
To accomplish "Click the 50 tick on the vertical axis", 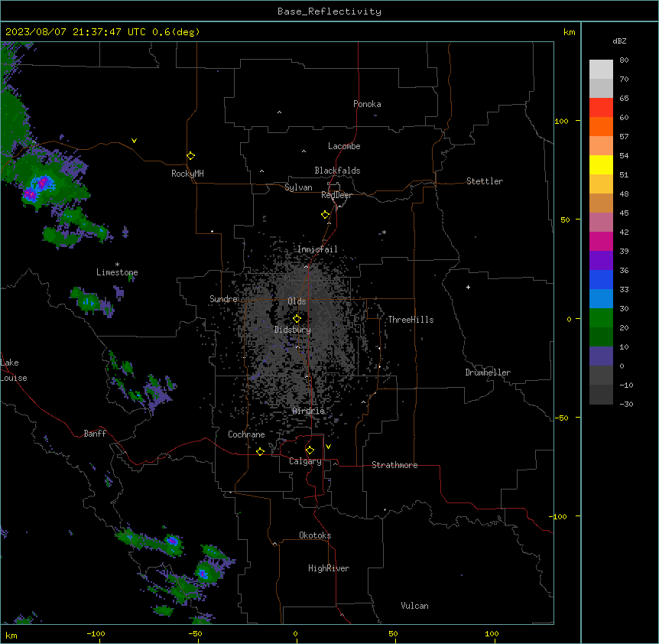I will 565,220.
